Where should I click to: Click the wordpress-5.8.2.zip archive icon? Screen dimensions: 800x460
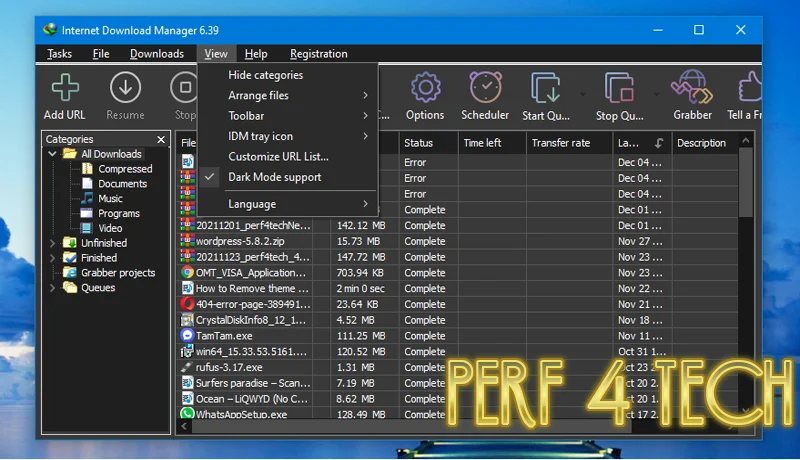click(187, 241)
